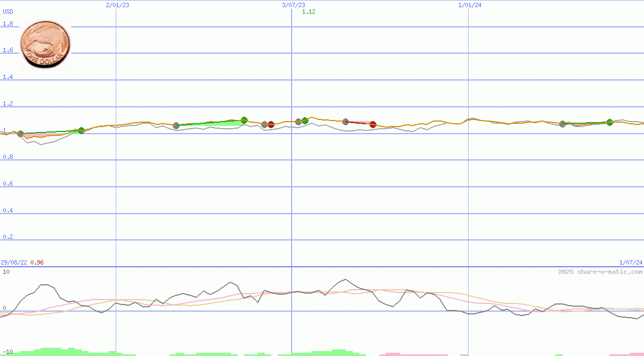Click the 29/08/22 start date label
The image size is (644, 356).
[14, 262]
